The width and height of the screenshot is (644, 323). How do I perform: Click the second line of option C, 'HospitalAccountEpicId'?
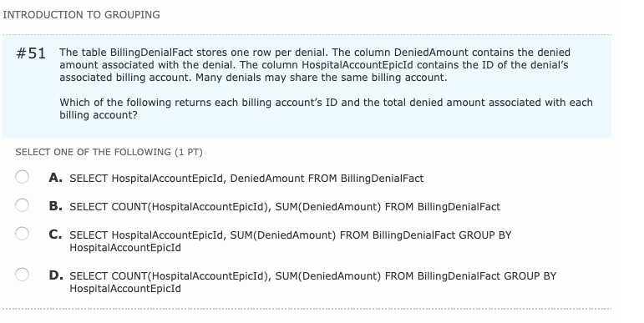pos(125,248)
